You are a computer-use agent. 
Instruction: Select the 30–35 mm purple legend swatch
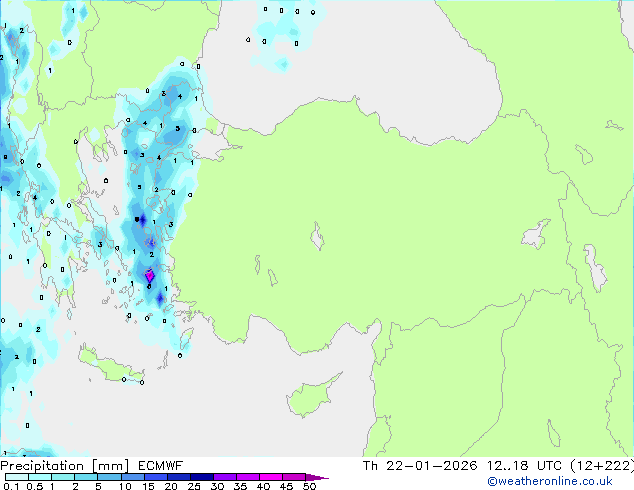pos(224,477)
